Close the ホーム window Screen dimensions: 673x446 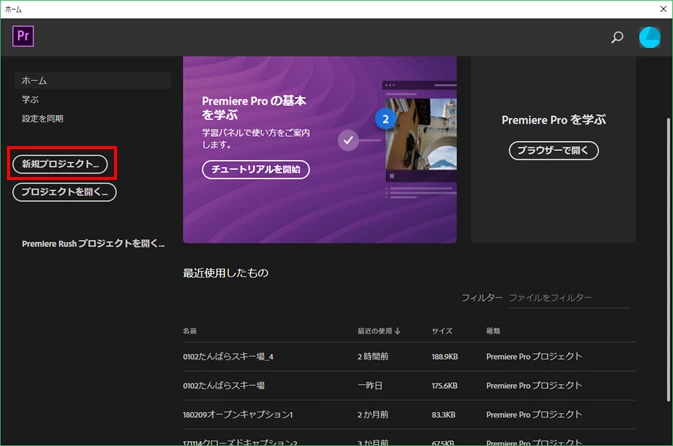click(x=663, y=9)
